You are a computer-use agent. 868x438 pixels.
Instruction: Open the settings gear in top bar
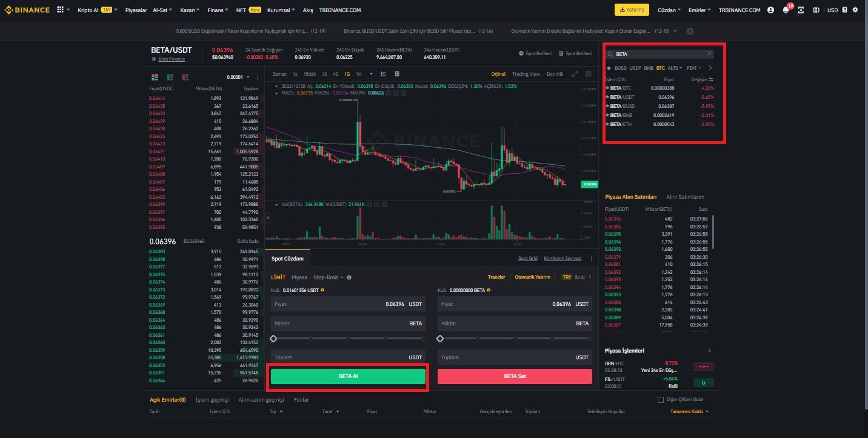click(x=855, y=10)
